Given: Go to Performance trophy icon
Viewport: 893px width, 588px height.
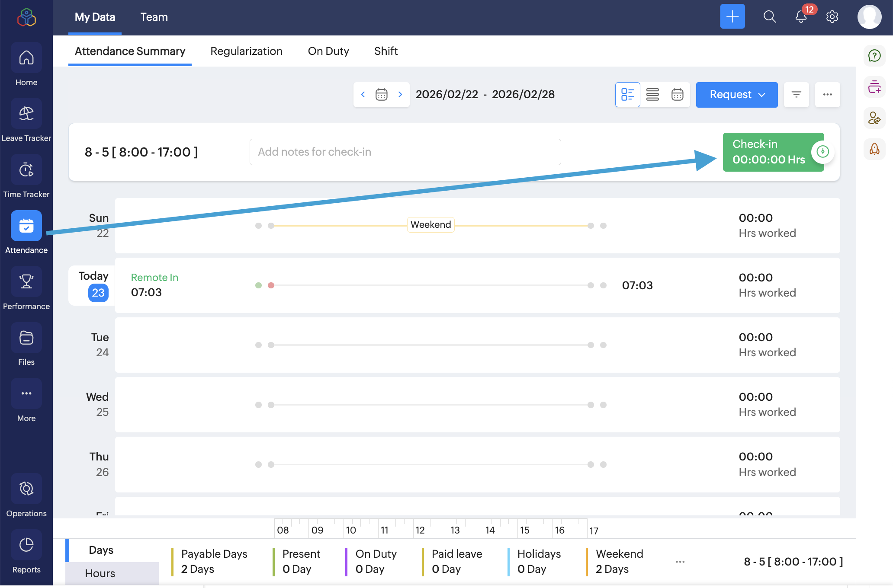Looking at the screenshot, I should [x=26, y=282].
